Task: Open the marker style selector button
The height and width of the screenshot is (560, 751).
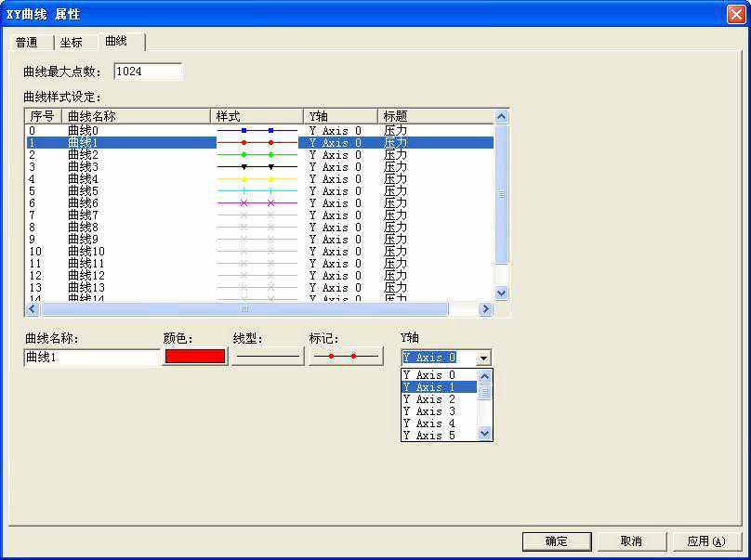Action: pyautogui.click(x=345, y=357)
